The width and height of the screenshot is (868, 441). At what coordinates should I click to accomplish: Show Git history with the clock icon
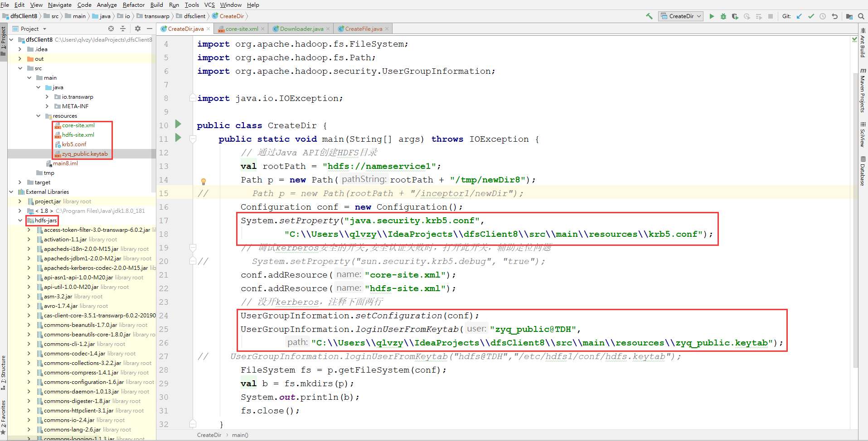pyautogui.click(x=823, y=16)
